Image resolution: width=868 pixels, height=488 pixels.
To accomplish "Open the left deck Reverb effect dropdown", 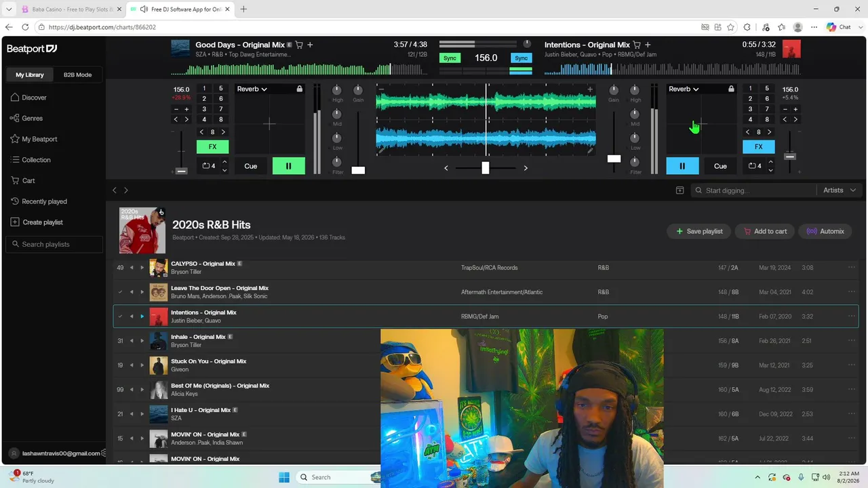I will point(252,89).
